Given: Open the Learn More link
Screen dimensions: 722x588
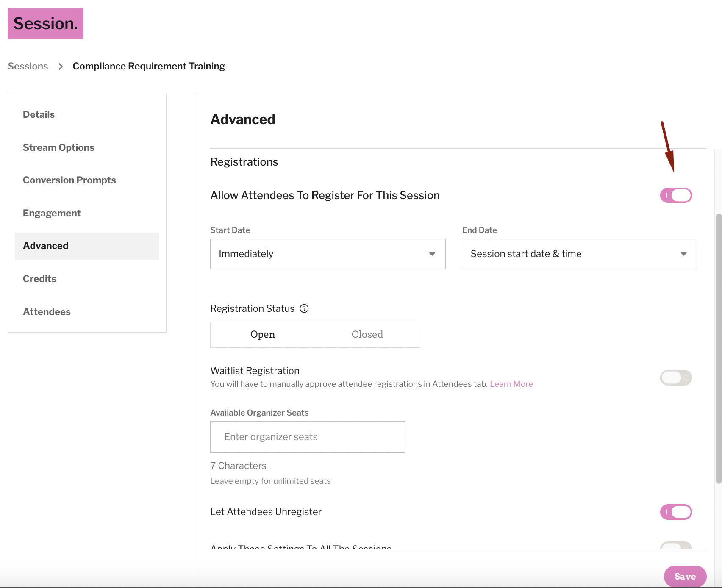Looking at the screenshot, I should click(x=511, y=384).
